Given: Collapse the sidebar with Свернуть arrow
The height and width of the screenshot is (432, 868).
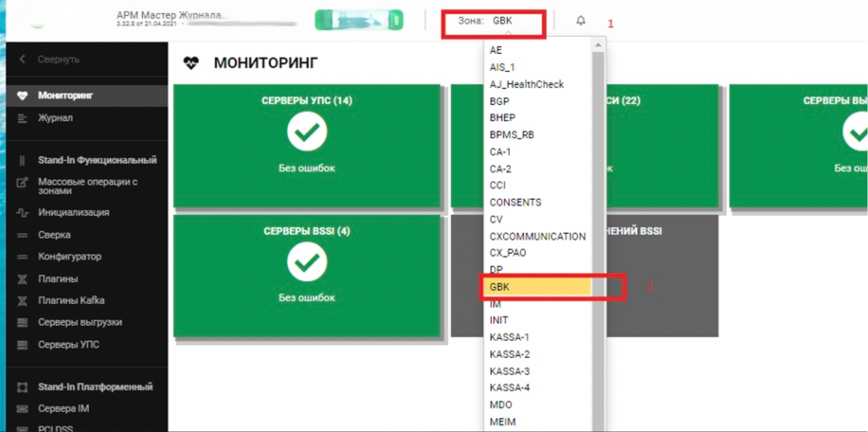Looking at the screenshot, I should click(x=23, y=59).
